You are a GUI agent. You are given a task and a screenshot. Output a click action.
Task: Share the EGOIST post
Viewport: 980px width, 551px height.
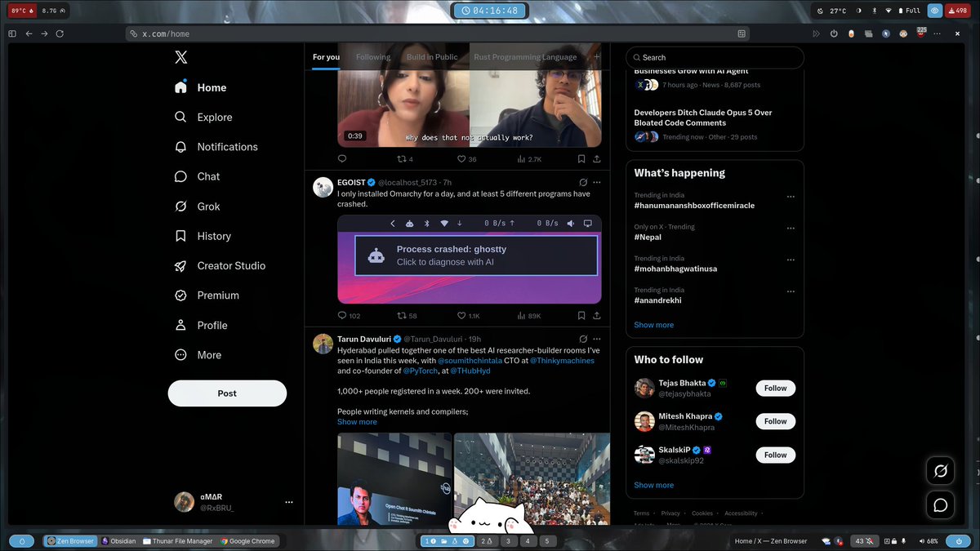click(597, 316)
